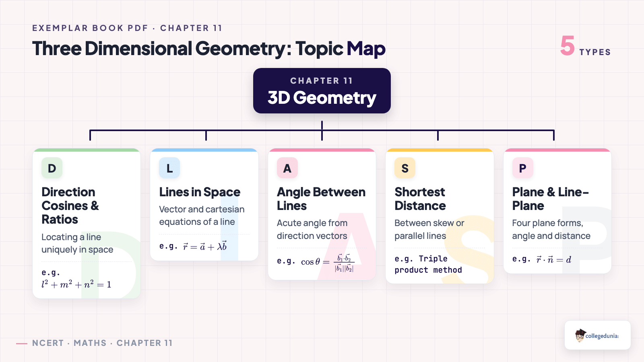This screenshot has width=644, height=362.
Task: Click 'Locating a line uniquely in space' text
Action: tap(77, 243)
